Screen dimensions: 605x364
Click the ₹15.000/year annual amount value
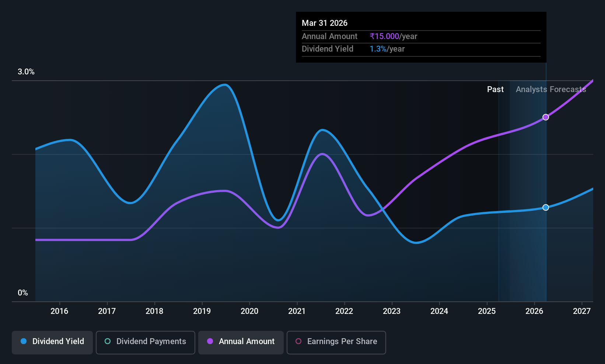(x=394, y=36)
